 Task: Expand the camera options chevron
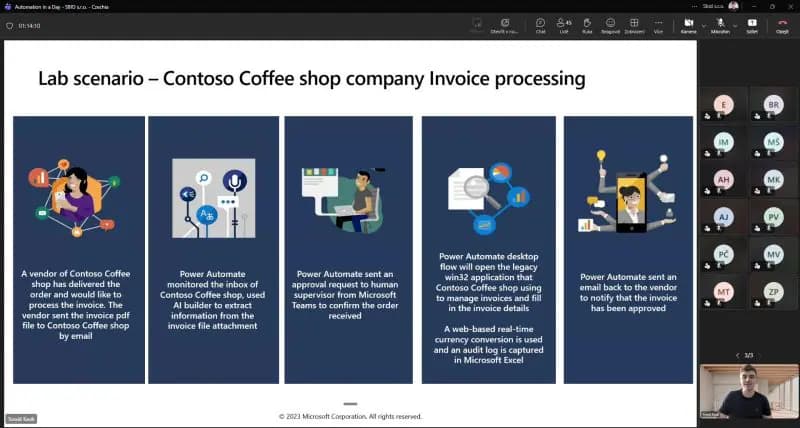click(x=704, y=25)
